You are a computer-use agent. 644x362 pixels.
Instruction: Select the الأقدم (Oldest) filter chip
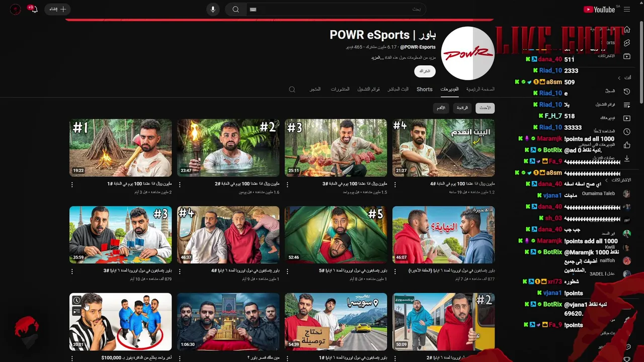(x=441, y=108)
